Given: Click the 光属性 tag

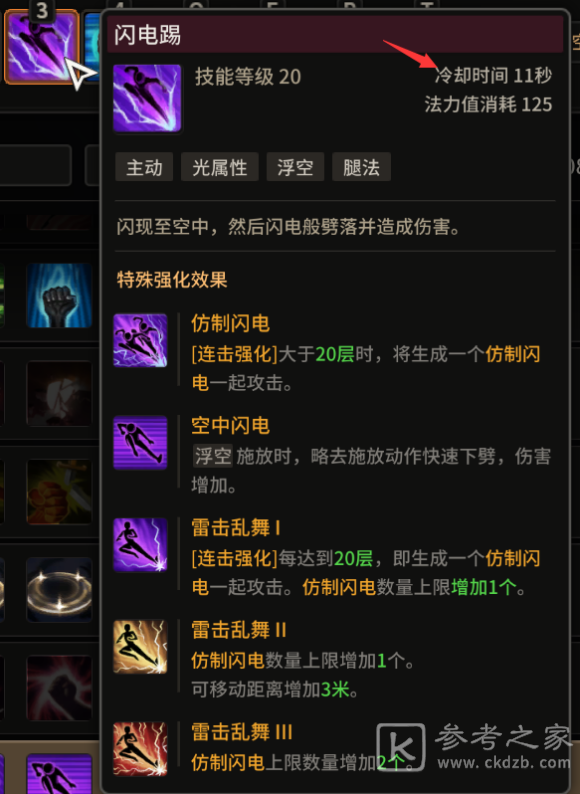Looking at the screenshot, I should pyautogui.click(x=220, y=167).
